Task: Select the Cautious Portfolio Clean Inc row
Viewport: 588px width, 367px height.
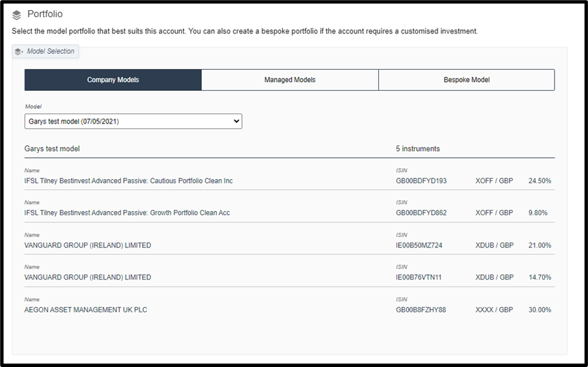Action: (129, 181)
